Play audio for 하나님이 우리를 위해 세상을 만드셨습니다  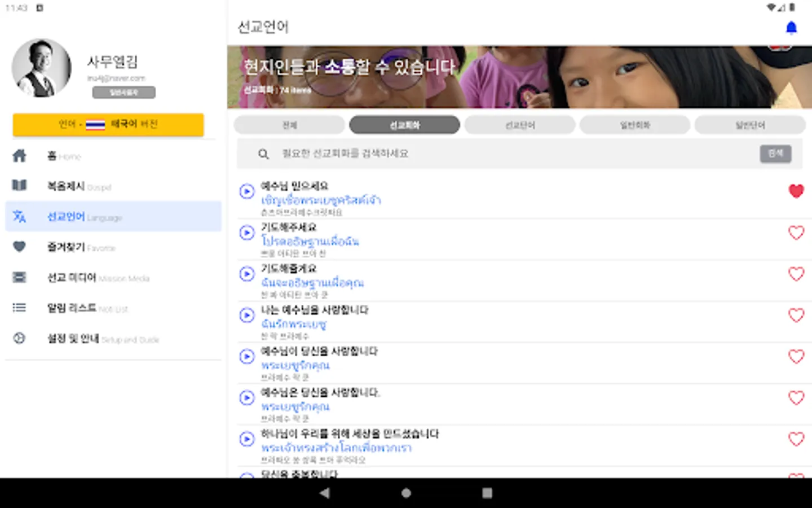click(247, 439)
